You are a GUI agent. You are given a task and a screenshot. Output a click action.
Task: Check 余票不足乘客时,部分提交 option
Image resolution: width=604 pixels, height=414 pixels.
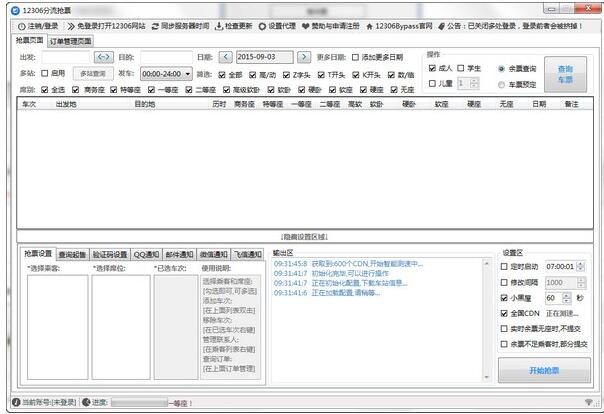504,344
